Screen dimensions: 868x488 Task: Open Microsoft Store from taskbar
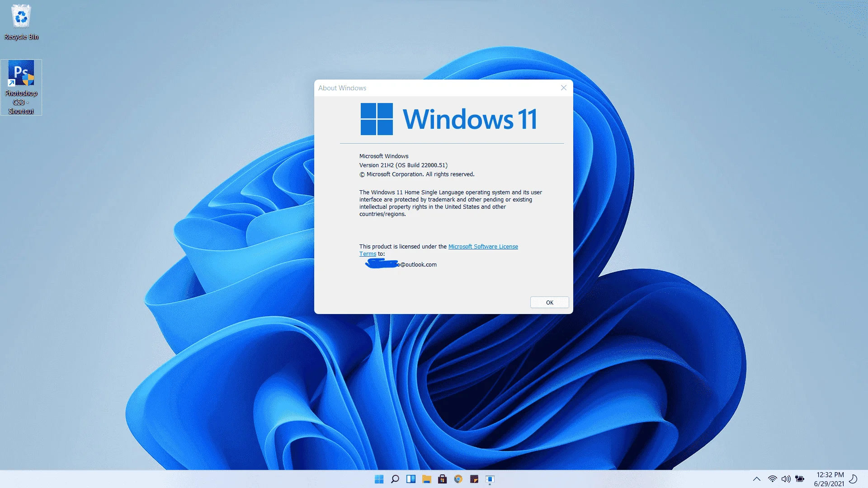[x=442, y=479]
